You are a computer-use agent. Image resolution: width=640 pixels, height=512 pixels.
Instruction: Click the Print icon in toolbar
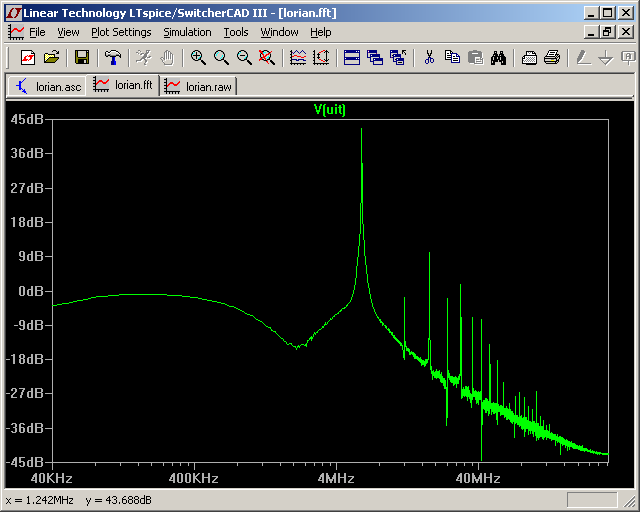(551, 58)
